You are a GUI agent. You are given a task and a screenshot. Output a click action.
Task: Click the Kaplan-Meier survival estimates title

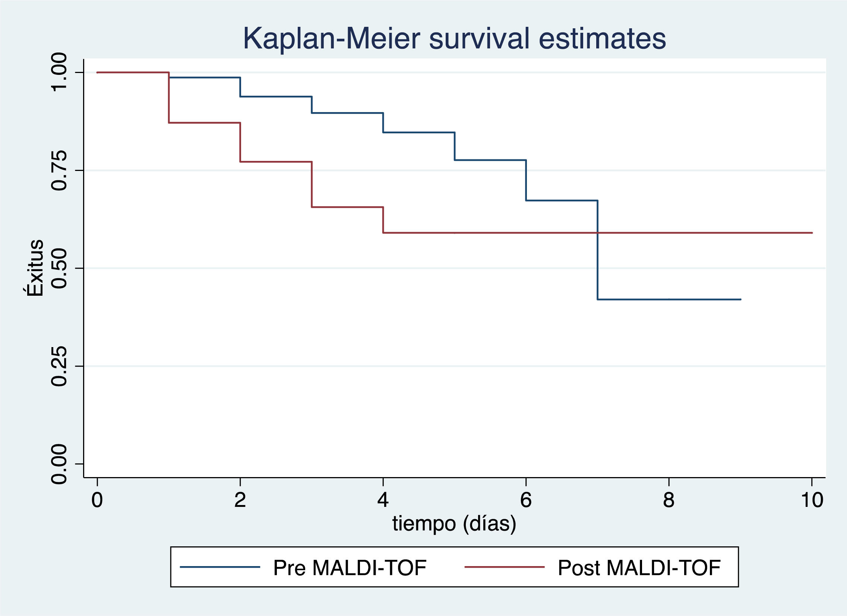tap(454, 38)
